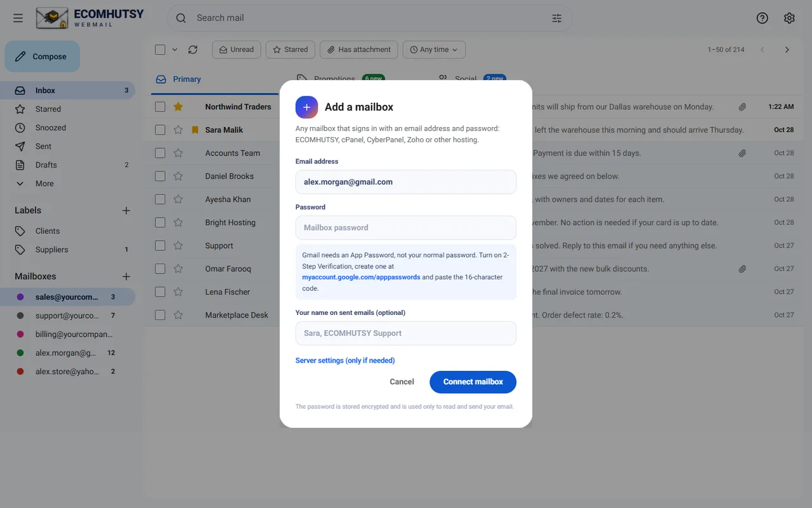Screen dimensions: 812x508
Task: Go to the Sent folder
Action: tap(67, 146)
